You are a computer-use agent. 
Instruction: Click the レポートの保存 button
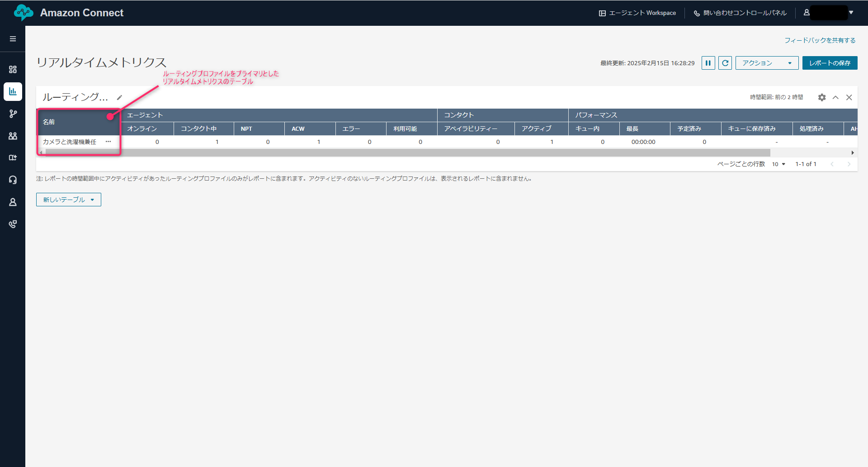click(x=830, y=63)
